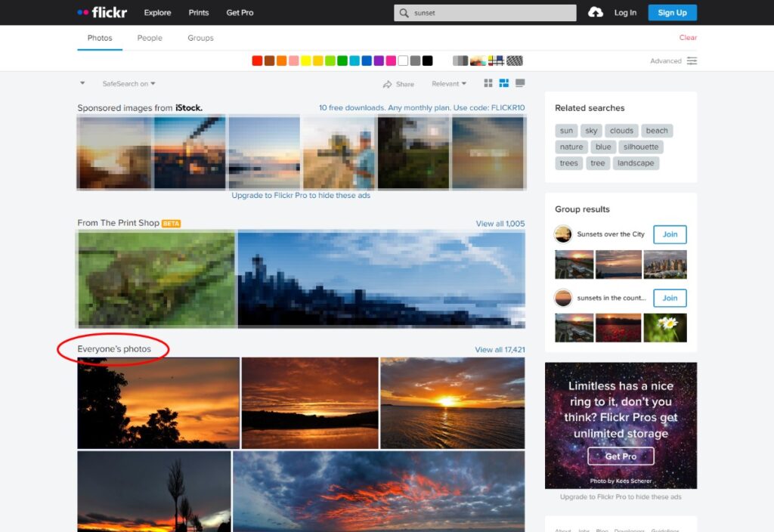The height and width of the screenshot is (532, 774).
Task: Switch to story view layout
Action: click(x=520, y=83)
